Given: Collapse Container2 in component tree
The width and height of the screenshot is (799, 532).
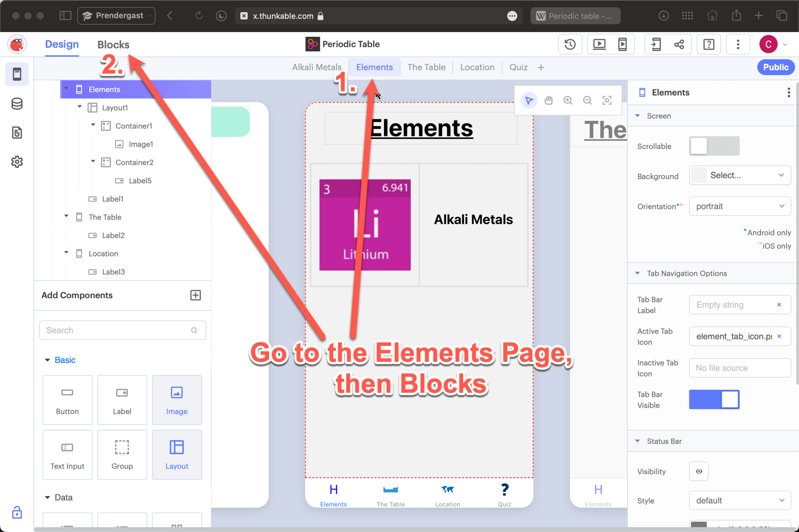Looking at the screenshot, I should click(x=93, y=162).
